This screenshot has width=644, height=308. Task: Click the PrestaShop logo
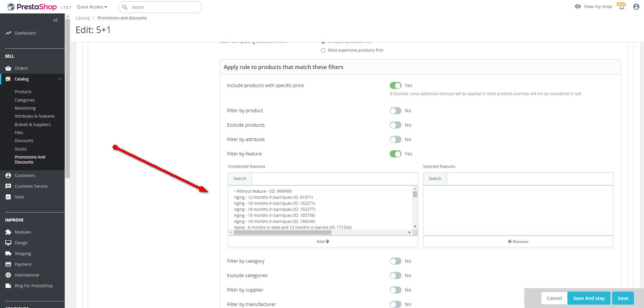pos(32,7)
